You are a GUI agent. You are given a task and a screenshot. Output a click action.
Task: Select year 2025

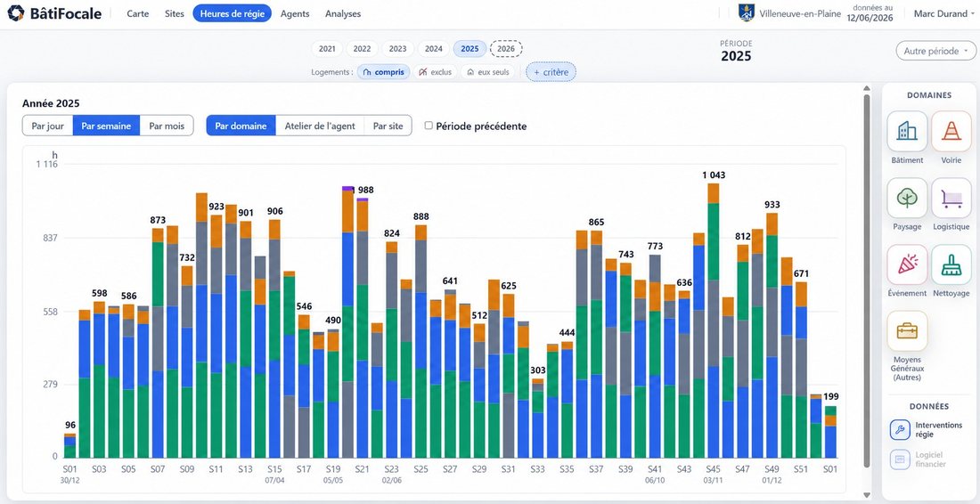pos(470,49)
